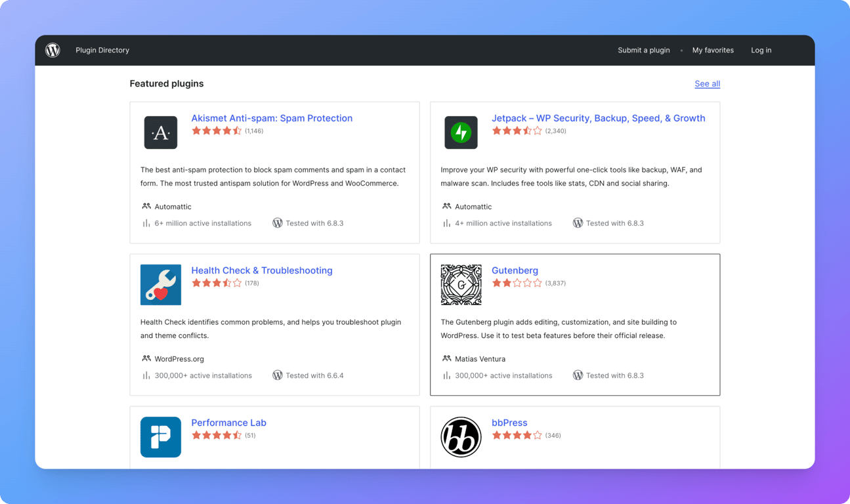Image resolution: width=850 pixels, height=504 pixels.
Task: Open the Jetpack plugin title link
Action: 599,118
